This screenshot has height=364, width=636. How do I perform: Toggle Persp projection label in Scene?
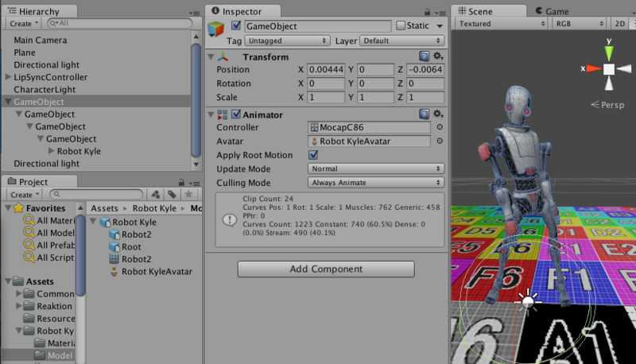607,105
